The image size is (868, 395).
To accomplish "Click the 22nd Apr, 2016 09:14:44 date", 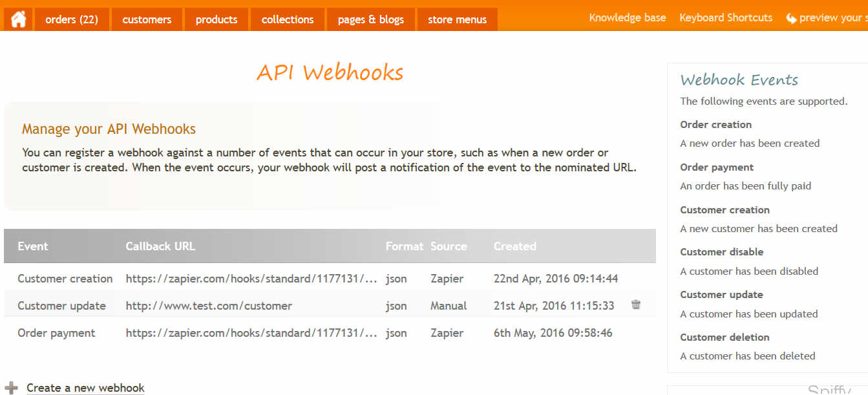I will 556,279.
